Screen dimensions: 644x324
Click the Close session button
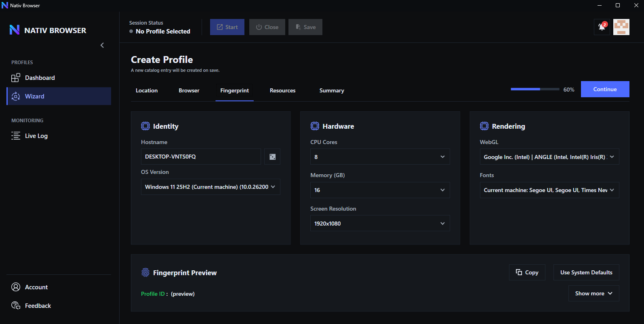[x=267, y=27]
